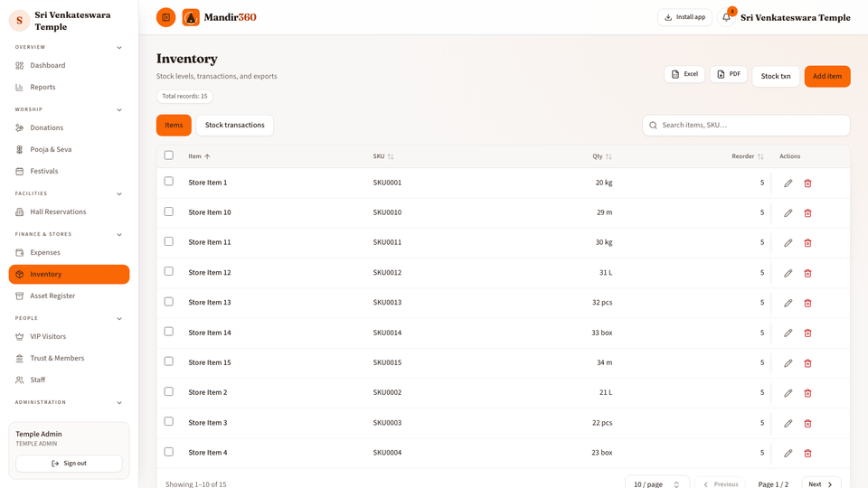Edit Store Item 14 with the pencil icon
868x488 pixels.
coord(788,333)
